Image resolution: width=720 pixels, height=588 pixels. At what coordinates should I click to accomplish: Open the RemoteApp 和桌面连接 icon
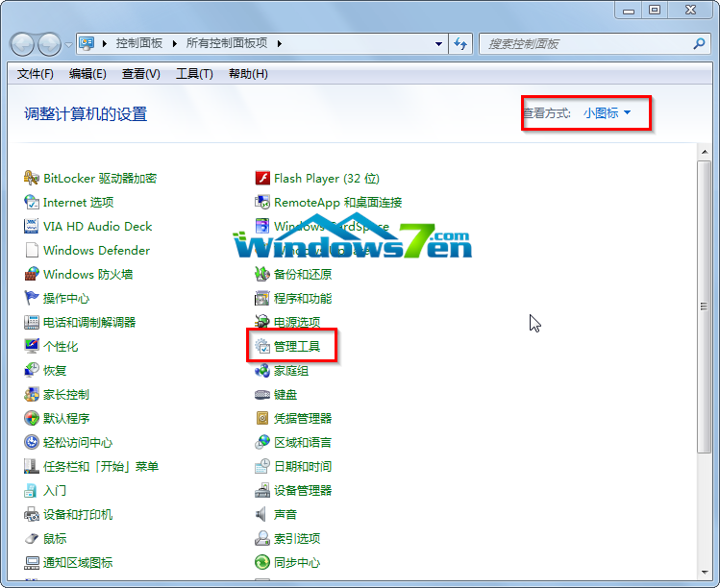coord(262,202)
